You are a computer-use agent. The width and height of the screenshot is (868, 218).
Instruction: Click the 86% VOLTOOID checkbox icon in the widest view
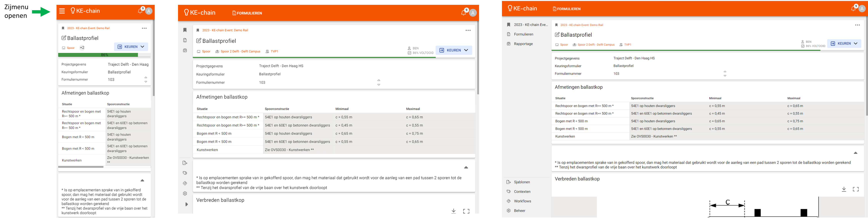pyautogui.click(x=803, y=46)
